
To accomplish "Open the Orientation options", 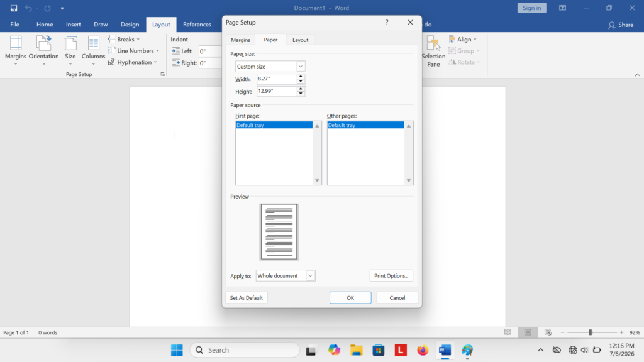I will tap(43, 50).
